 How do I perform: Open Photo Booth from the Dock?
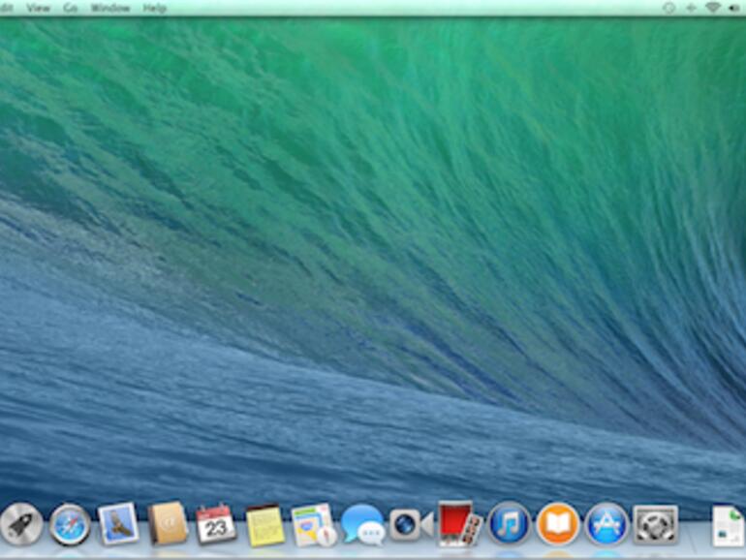[458, 524]
